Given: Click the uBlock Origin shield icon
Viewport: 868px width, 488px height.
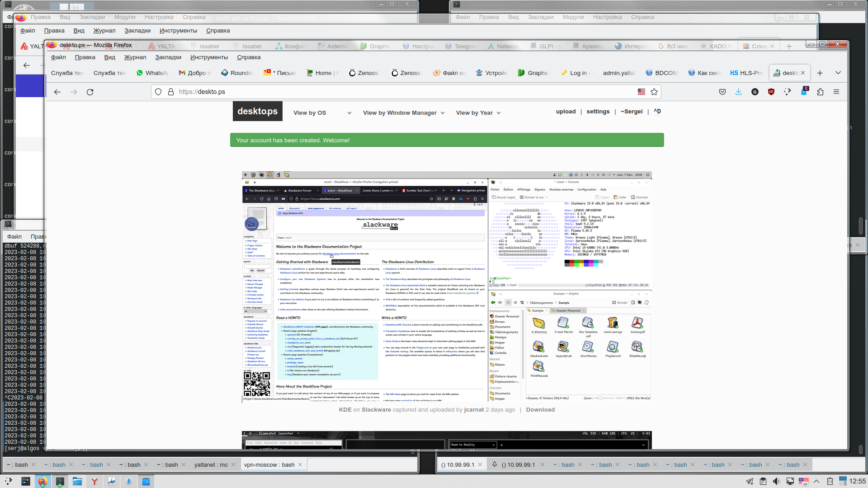Looking at the screenshot, I should (771, 92).
